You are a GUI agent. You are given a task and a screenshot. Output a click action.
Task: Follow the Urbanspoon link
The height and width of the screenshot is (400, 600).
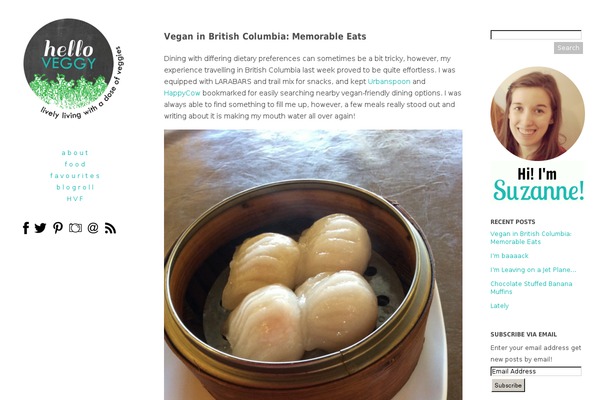point(389,82)
